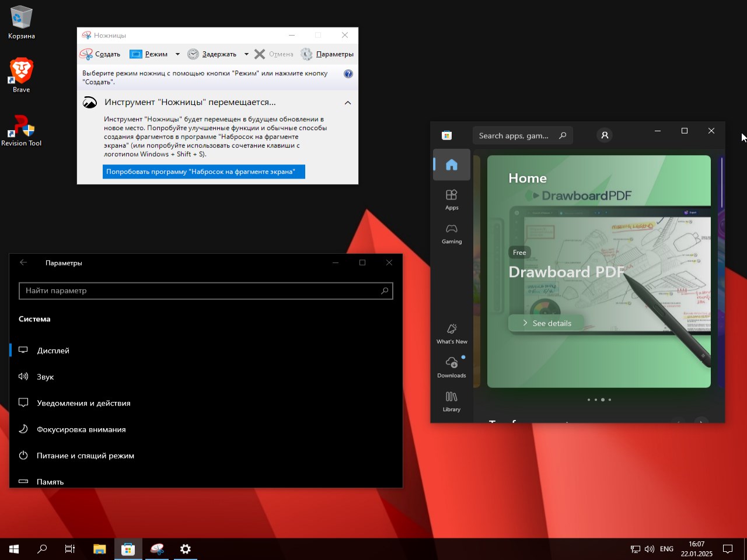
Task: Open Downloads in Microsoft Store sidebar
Action: coord(452,367)
